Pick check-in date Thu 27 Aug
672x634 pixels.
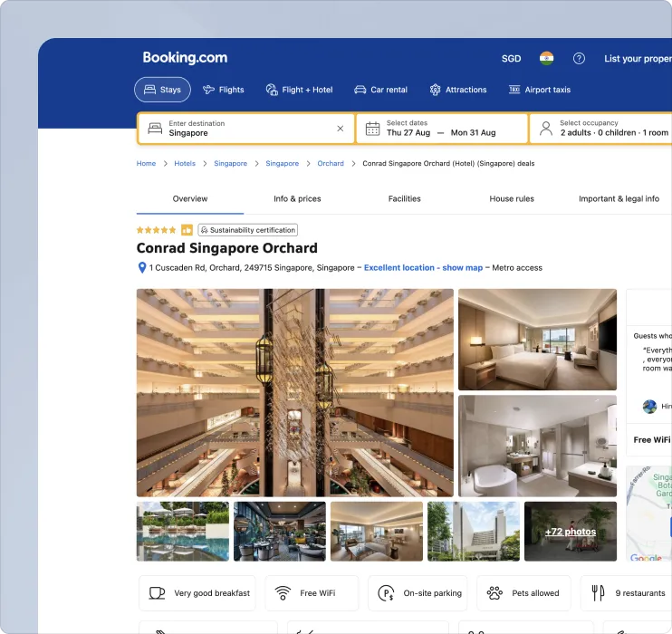point(408,133)
